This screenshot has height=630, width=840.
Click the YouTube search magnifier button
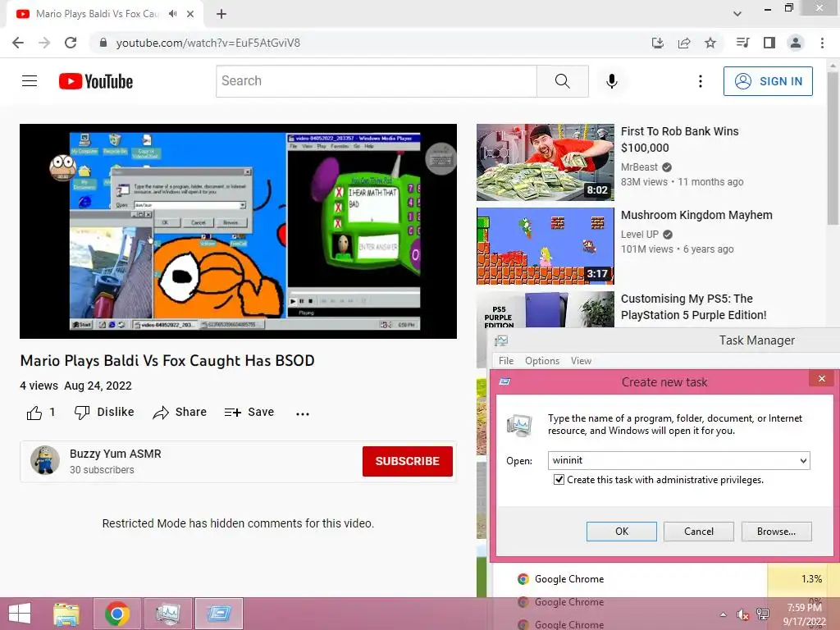[563, 81]
